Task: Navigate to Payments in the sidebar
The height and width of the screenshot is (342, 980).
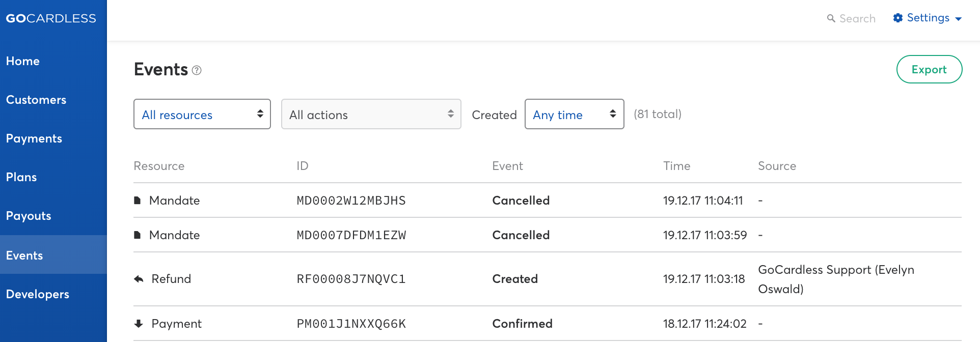Action: coord(34,138)
